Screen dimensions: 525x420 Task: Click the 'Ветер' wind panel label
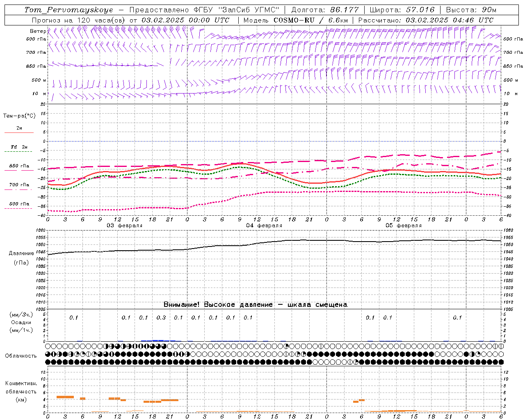pos(38,31)
